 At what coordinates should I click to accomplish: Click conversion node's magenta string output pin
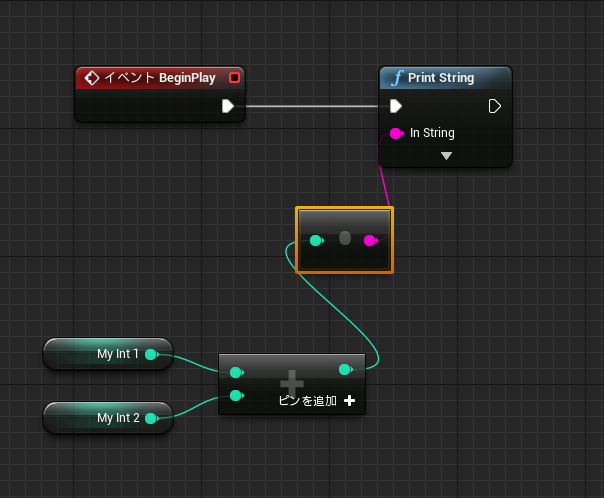371,241
